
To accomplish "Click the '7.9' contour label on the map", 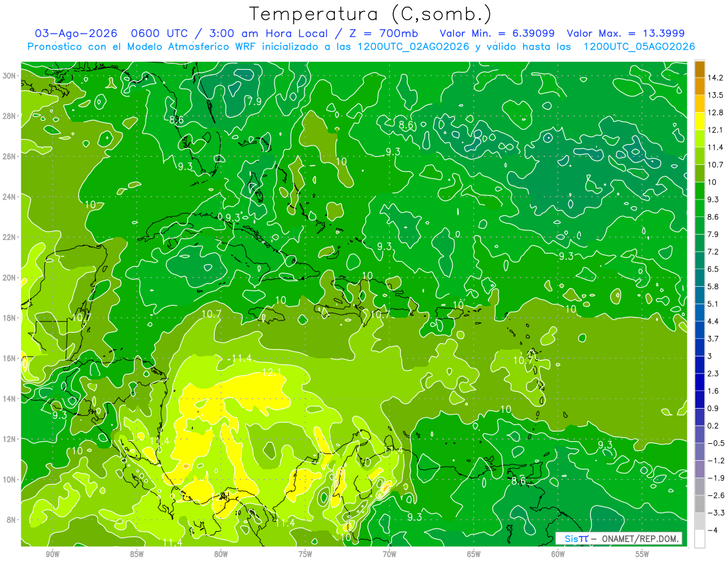I will click(254, 101).
